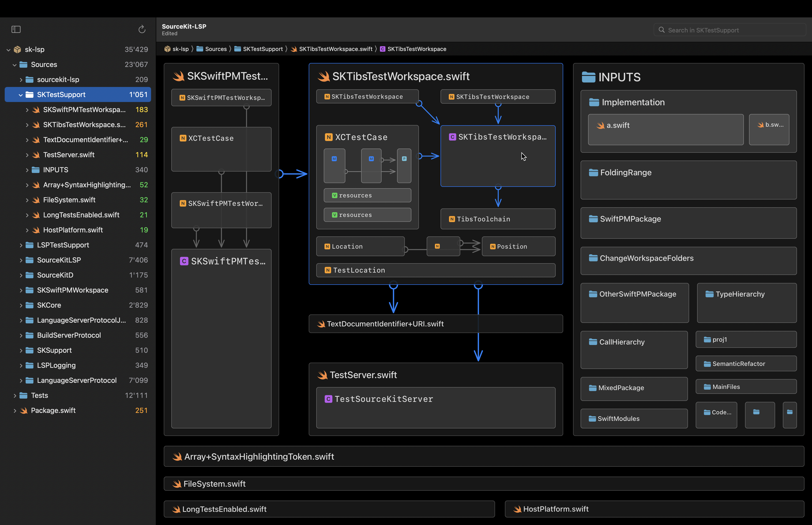This screenshot has height=525, width=812.
Task: Collapse the Sources folder chevron
Action: click(x=15, y=65)
